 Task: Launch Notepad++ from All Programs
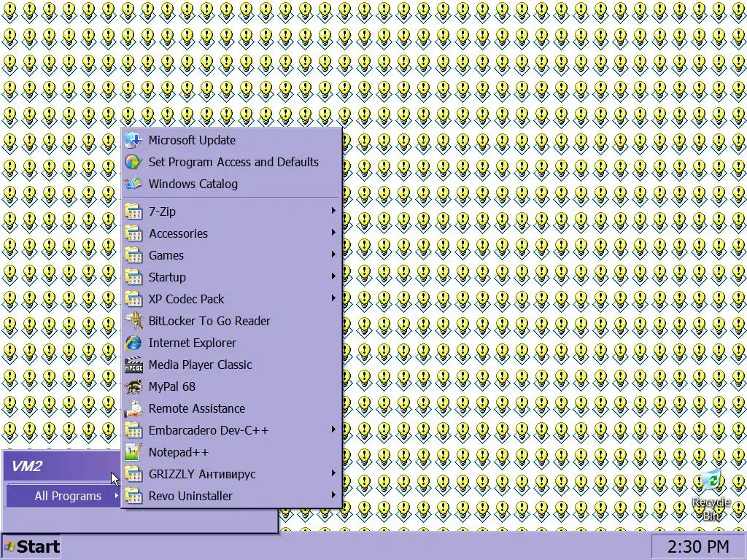232,452
